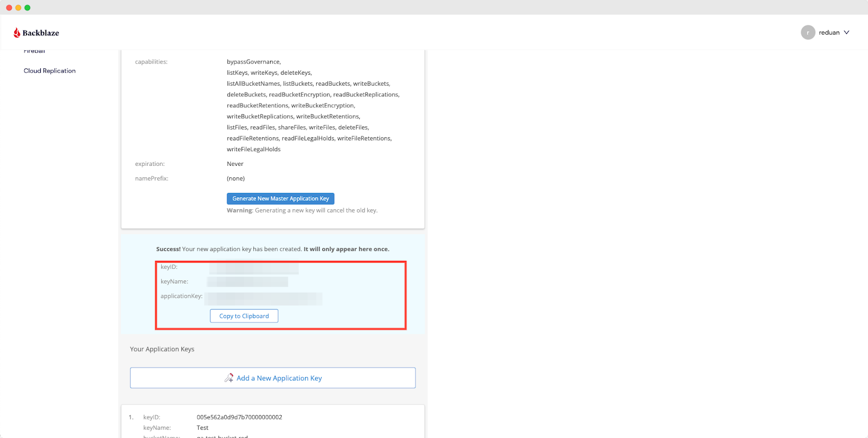Viewport: 868px width, 438px height.
Task: Click the Backblaze flame logo icon
Action: tap(17, 33)
